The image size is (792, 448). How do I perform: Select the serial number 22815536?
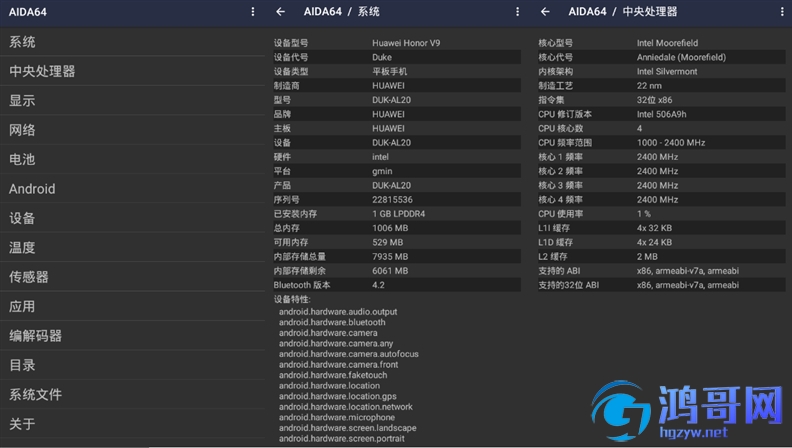point(392,200)
